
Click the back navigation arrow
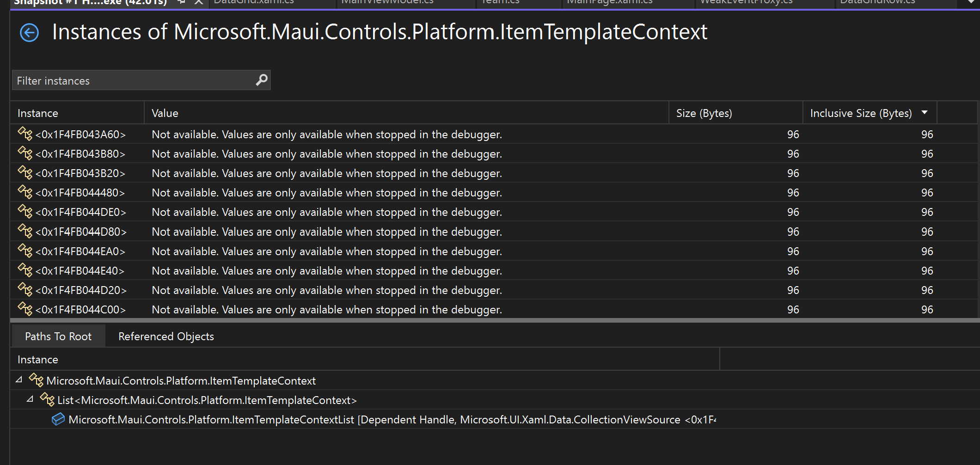(29, 32)
